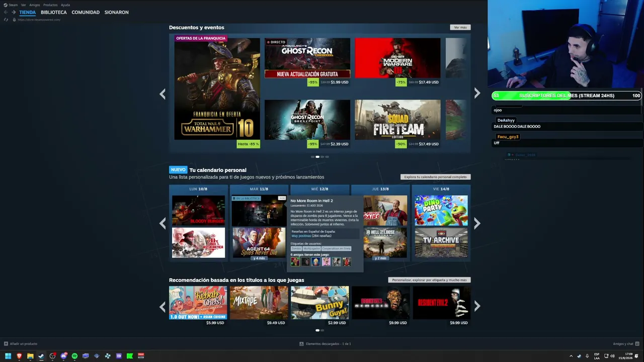Open the three-dot options on No More Room in Hell 2

click(282, 198)
